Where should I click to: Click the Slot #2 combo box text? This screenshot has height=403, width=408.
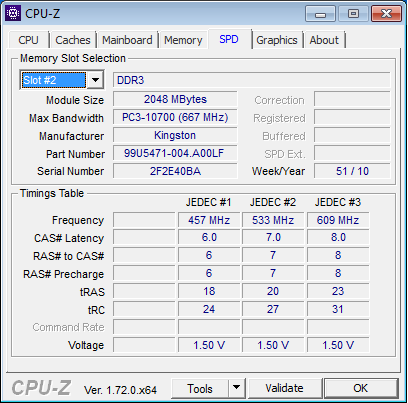pyautogui.click(x=53, y=80)
